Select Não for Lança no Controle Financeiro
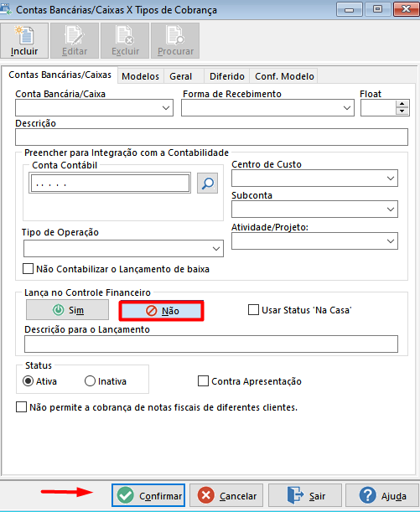 click(x=162, y=311)
